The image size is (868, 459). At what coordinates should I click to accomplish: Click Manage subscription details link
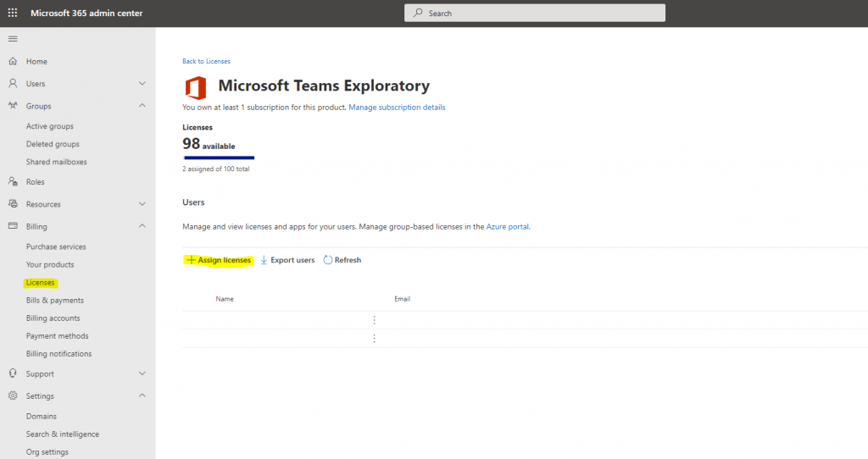tap(397, 108)
